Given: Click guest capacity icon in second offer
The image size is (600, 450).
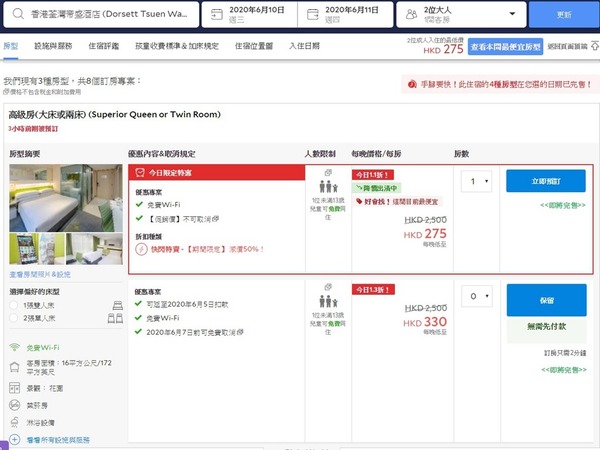Looking at the screenshot, I should pos(329,302).
